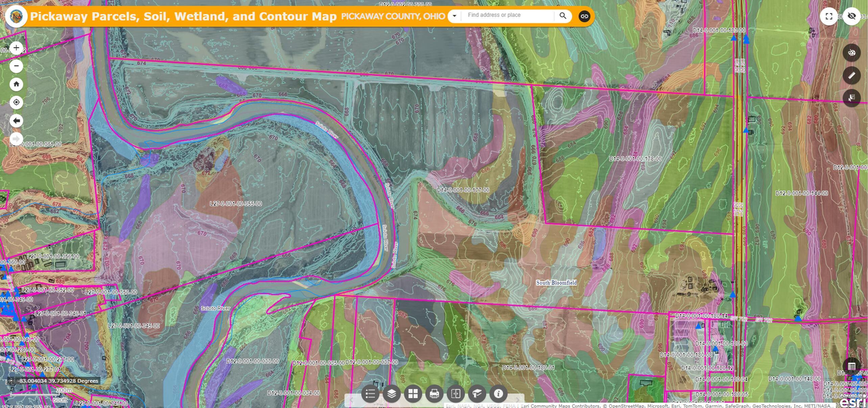Open the Basemap Gallery grid icon
This screenshot has width=868, height=408.
point(413,394)
